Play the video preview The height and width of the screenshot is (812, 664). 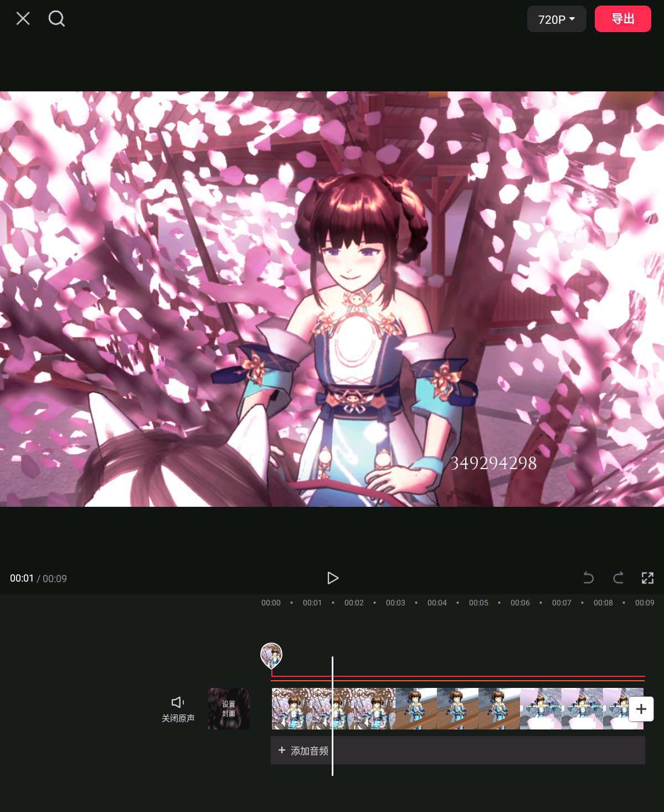(x=332, y=578)
